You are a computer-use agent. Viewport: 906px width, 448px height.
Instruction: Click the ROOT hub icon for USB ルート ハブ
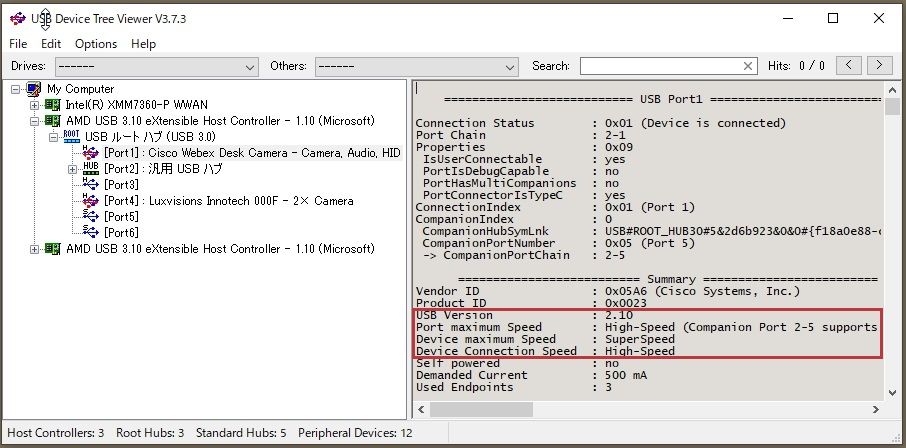(x=72, y=137)
